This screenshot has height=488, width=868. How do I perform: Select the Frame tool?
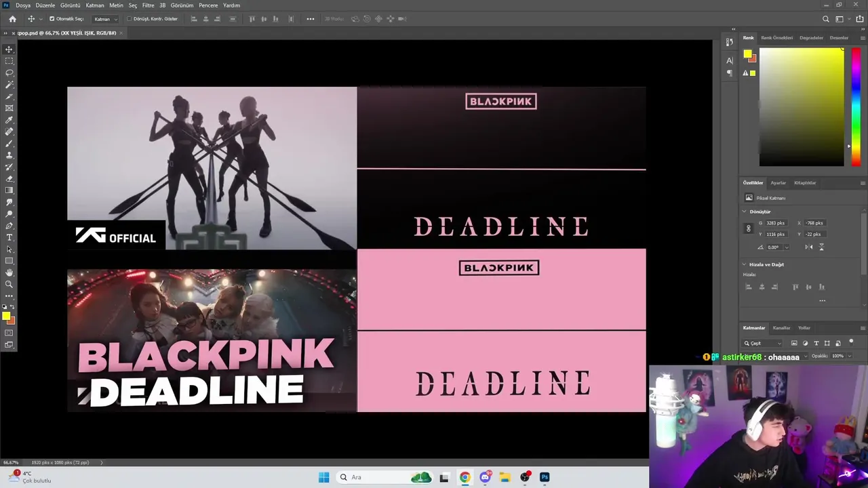9,108
